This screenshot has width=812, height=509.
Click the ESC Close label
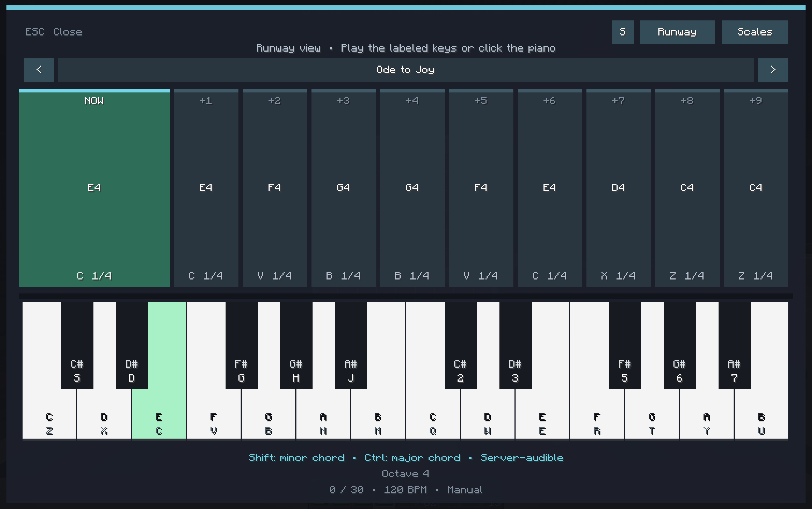click(53, 32)
